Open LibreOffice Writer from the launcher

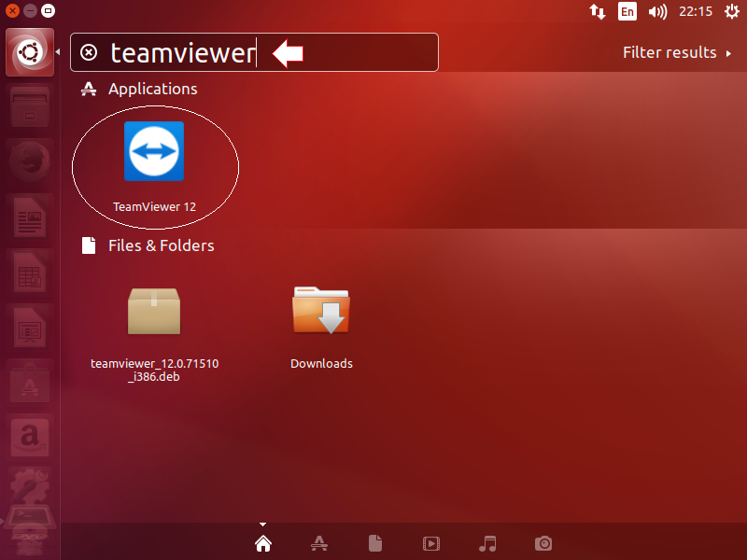(30, 217)
